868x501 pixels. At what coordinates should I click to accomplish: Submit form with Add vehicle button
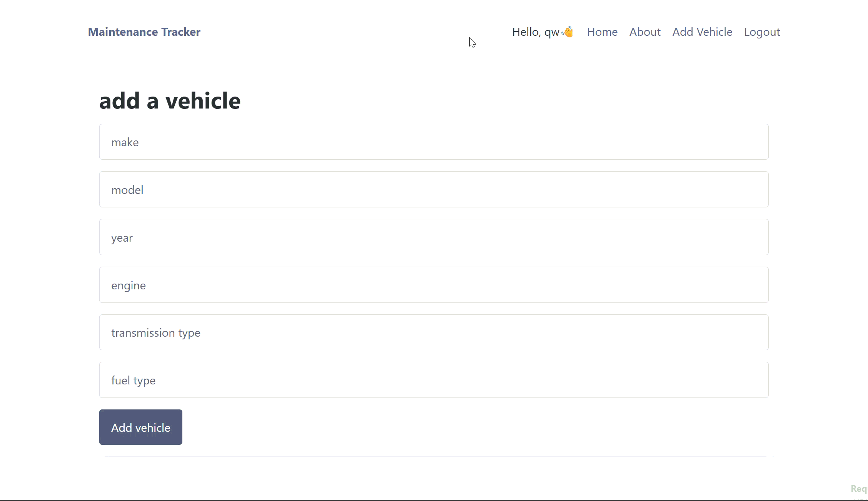(140, 427)
